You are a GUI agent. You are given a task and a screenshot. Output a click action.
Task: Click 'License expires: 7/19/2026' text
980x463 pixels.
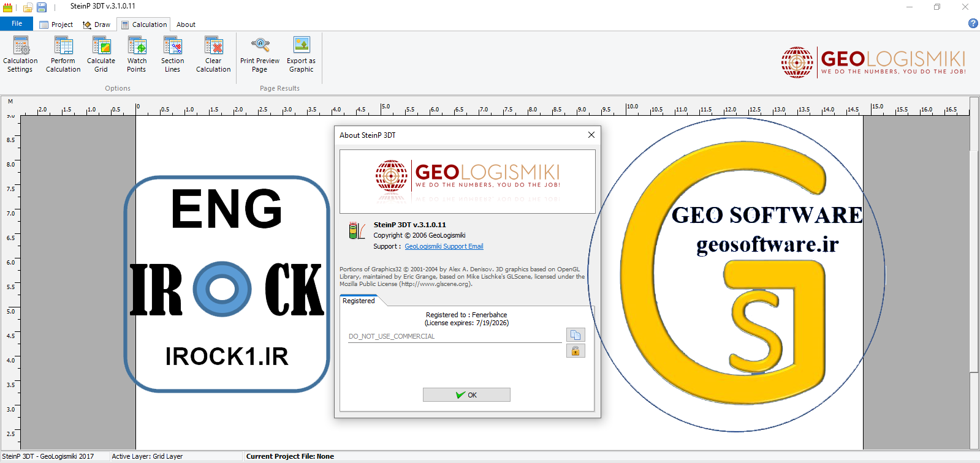pos(467,323)
